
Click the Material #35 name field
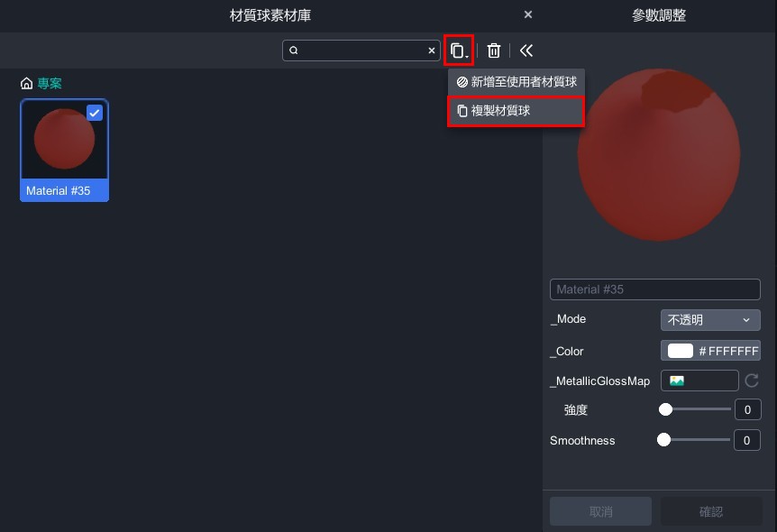(x=655, y=289)
